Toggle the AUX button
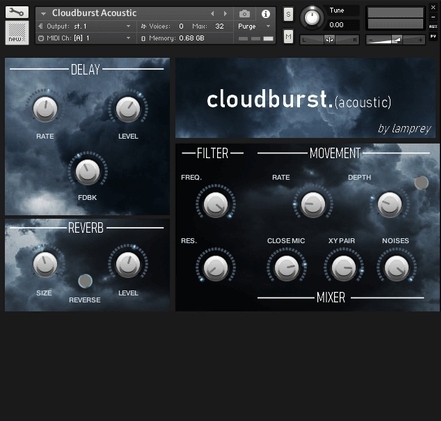The width and height of the screenshot is (441, 421). pos(433,26)
